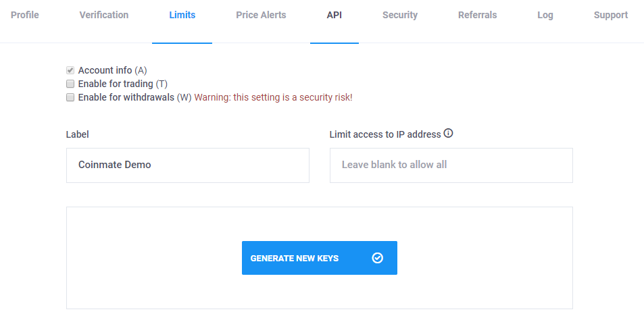Open the Profile tab

[24, 15]
